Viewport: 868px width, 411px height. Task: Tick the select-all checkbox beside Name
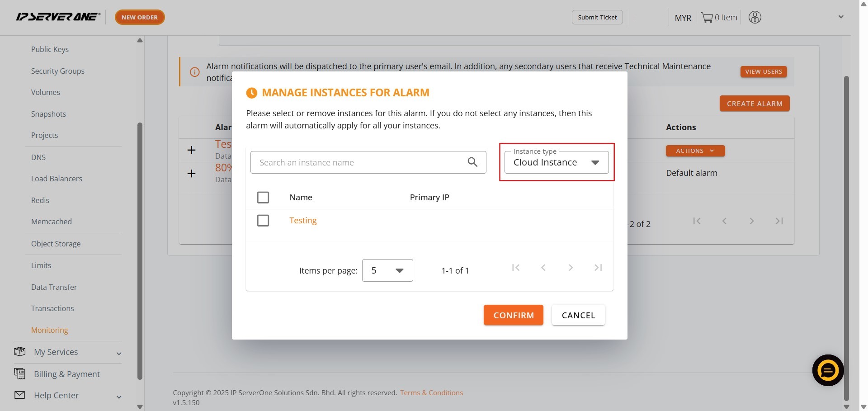click(263, 198)
